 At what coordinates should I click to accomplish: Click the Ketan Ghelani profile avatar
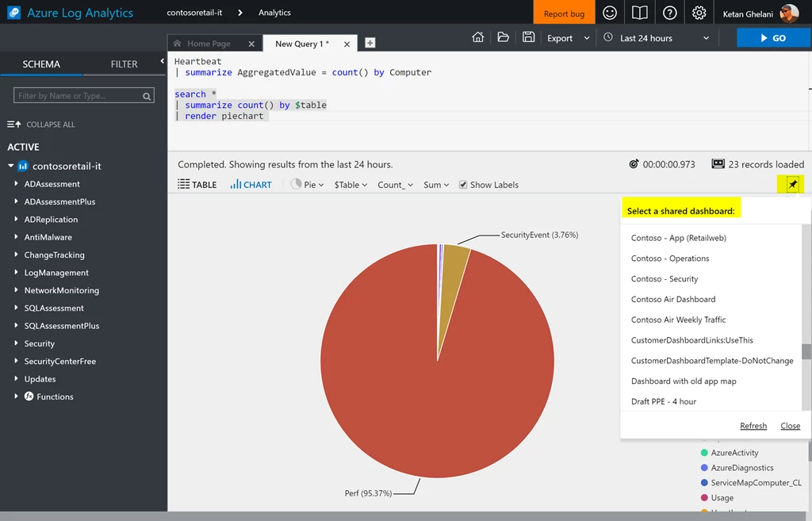click(789, 13)
